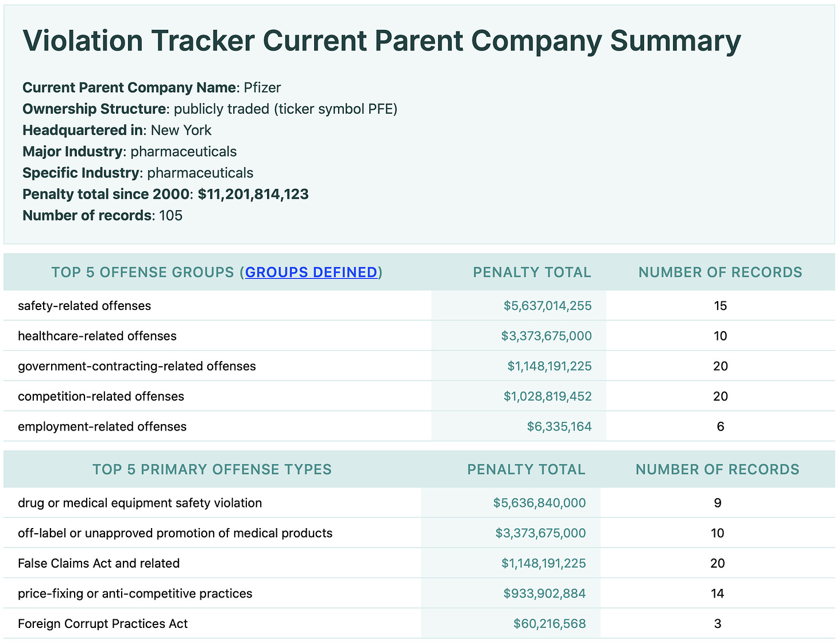The image size is (836, 644).
Task: Click 'off-label or unapproved promotion of medical products'
Action: [x=175, y=533]
